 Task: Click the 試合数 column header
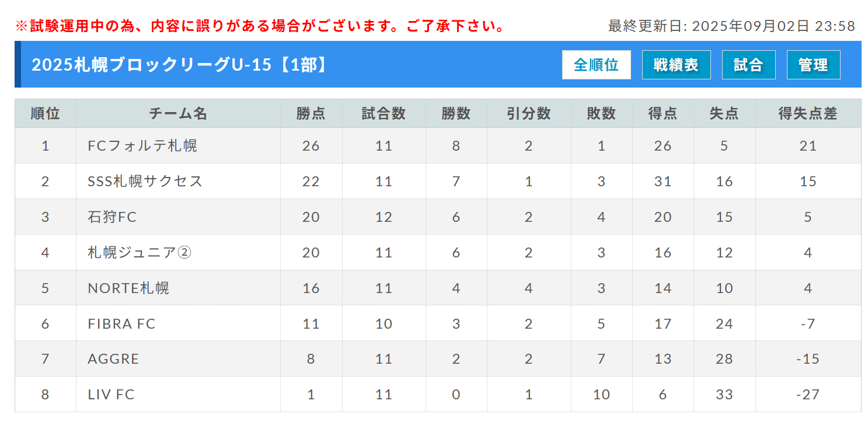coord(384,113)
